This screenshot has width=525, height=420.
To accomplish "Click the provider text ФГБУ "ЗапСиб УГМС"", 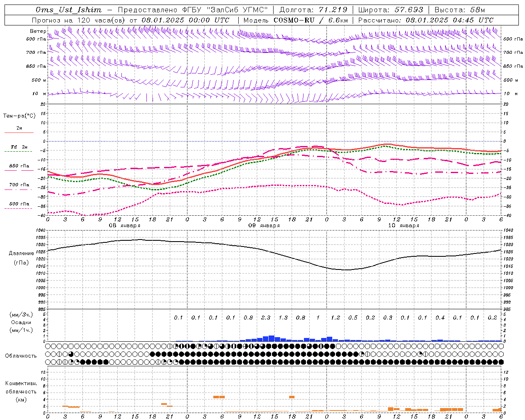I will click(x=225, y=10).
